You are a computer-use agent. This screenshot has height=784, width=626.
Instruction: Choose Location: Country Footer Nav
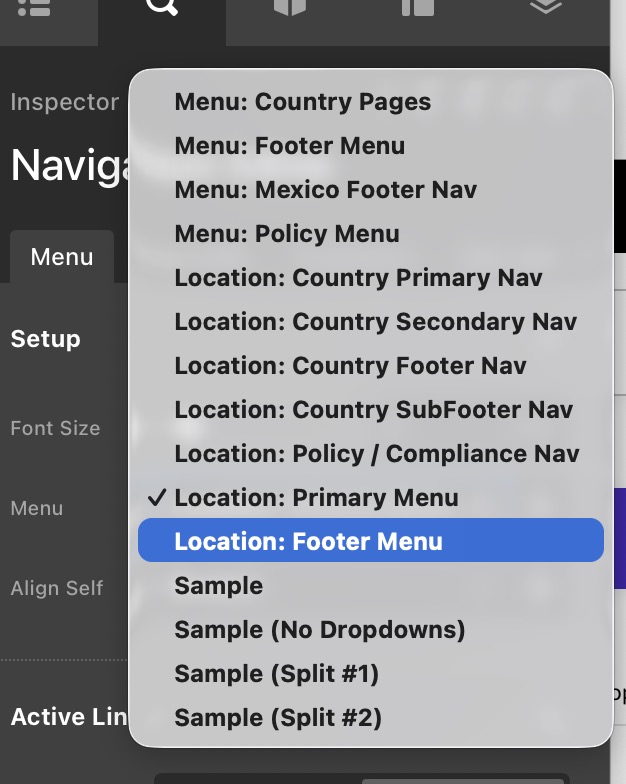click(x=370, y=366)
